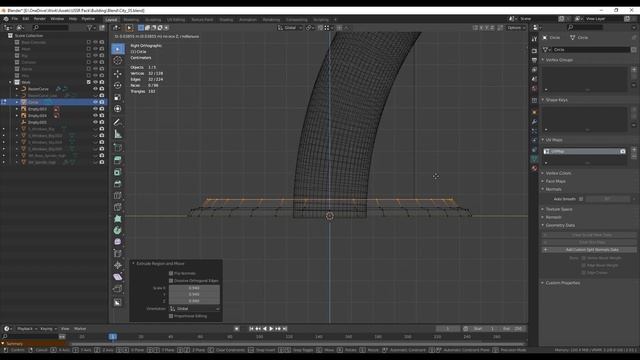Switch to UV Editing workspace tab
This screenshot has width=640, height=360.
176,20
